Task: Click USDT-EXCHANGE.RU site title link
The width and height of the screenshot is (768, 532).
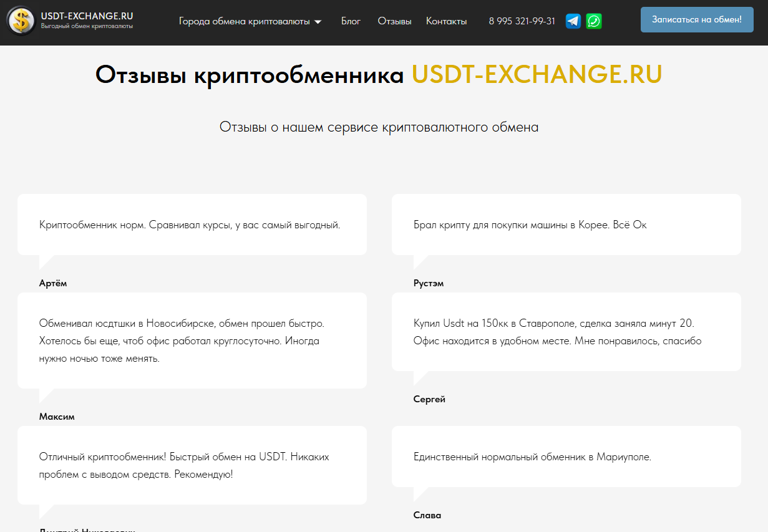Action: pos(87,16)
